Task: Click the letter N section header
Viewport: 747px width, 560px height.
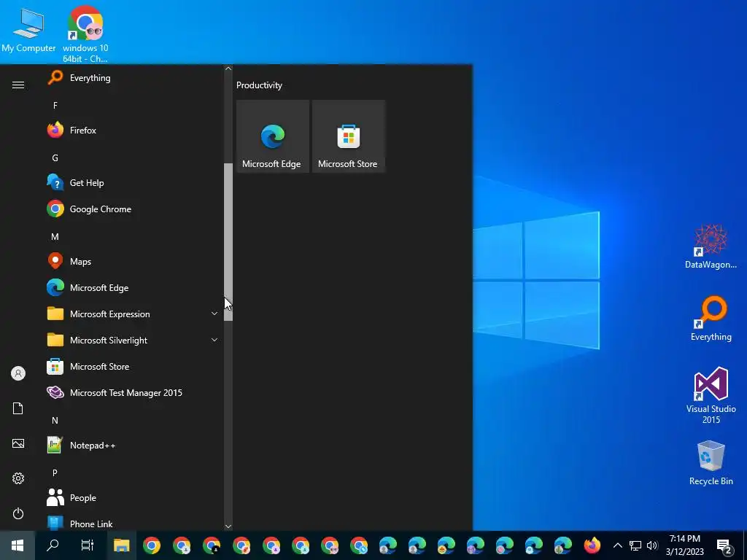Action: tap(55, 421)
